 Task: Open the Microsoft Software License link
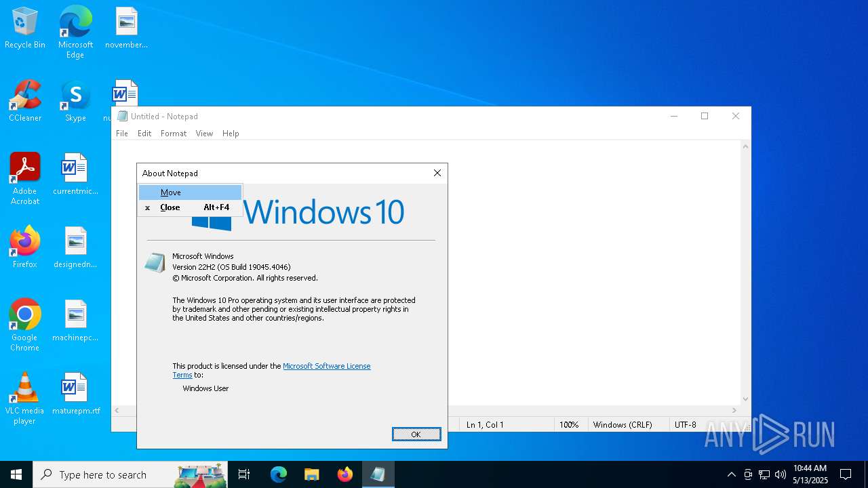pyautogui.click(x=326, y=366)
